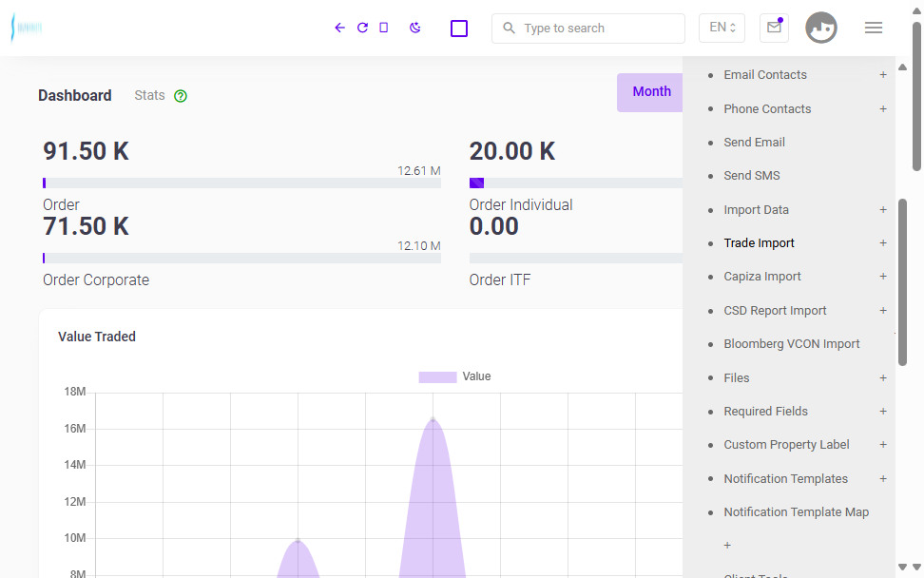The image size is (924, 578).
Task: Open Capiza Import menu item
Action: pos(762,277)
